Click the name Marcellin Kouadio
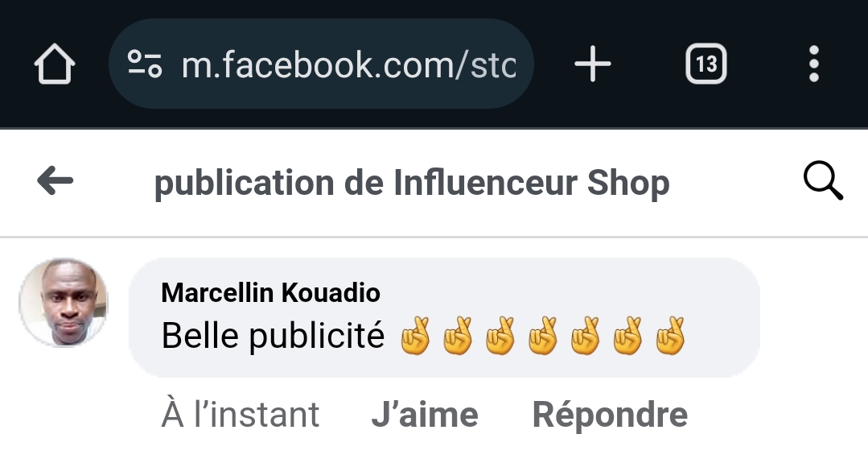 (270, 292)
